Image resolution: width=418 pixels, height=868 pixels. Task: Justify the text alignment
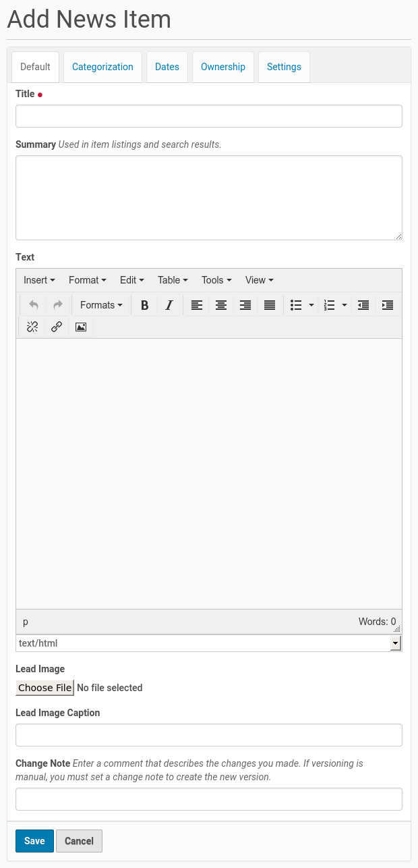coord(270,305)
